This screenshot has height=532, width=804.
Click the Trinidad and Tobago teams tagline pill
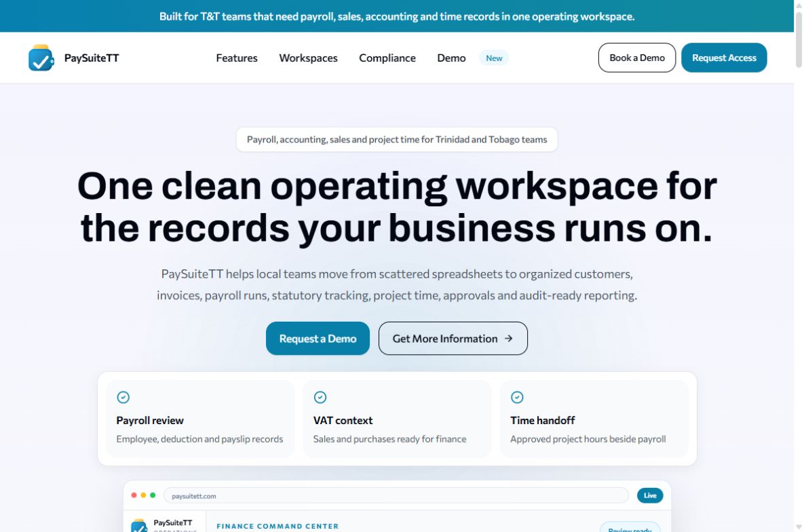[397, 140]
